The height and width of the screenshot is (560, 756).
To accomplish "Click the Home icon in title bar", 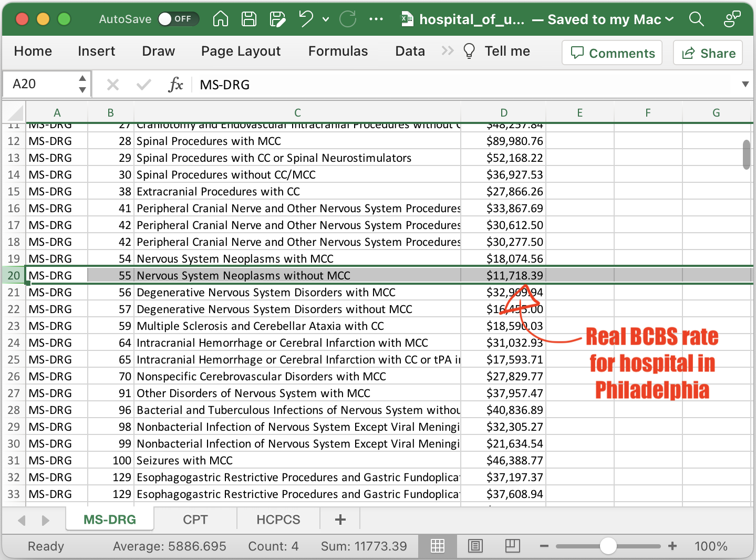I will pos(221,19).
